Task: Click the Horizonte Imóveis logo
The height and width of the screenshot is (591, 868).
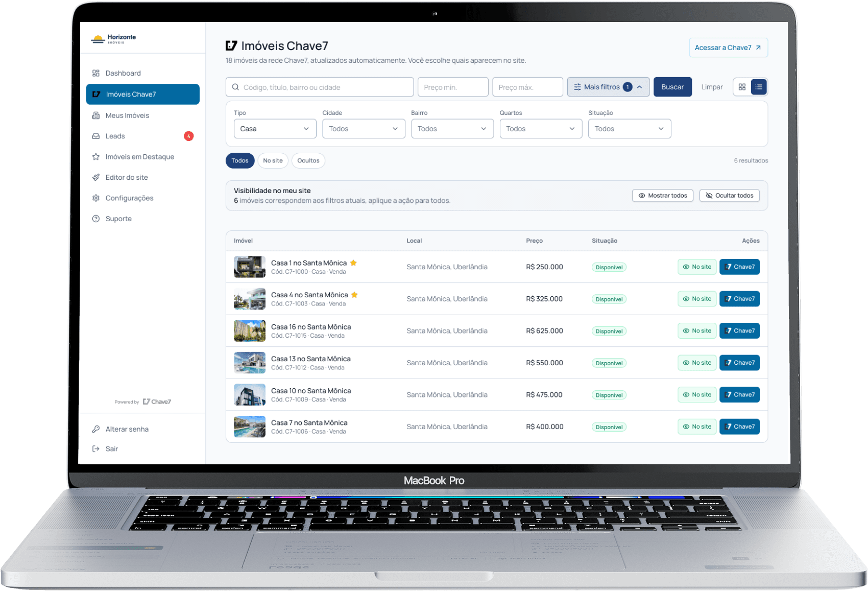Action: [x=113, y=39]
